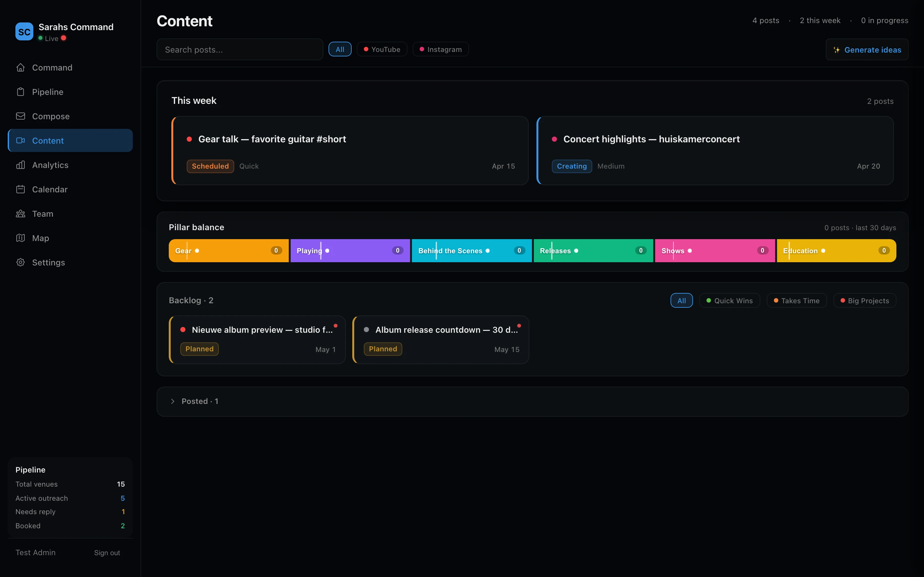The height and width of the screenshot is (577, 924).
Task: Expand the Posted section
Action: coord(200,401)
